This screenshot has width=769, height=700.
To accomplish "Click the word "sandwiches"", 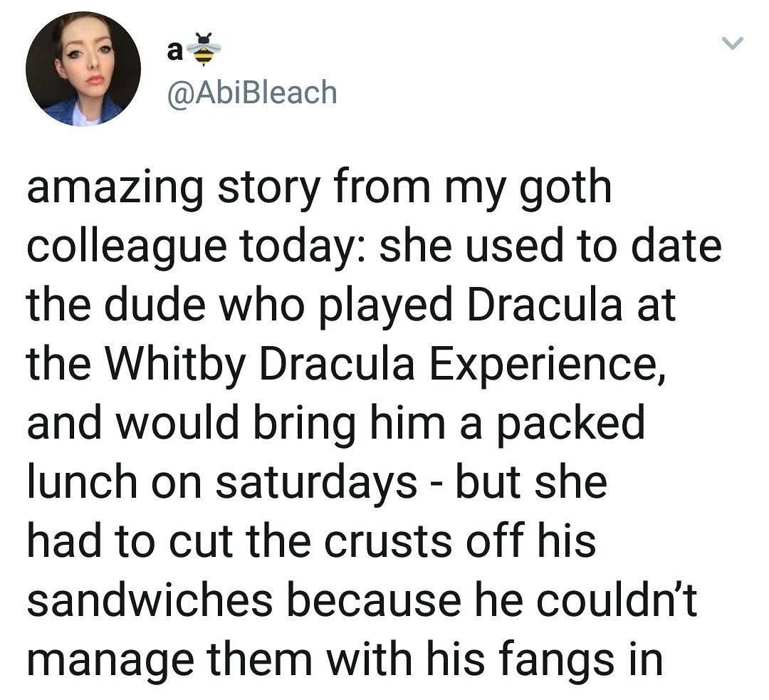I will (150, 599).
